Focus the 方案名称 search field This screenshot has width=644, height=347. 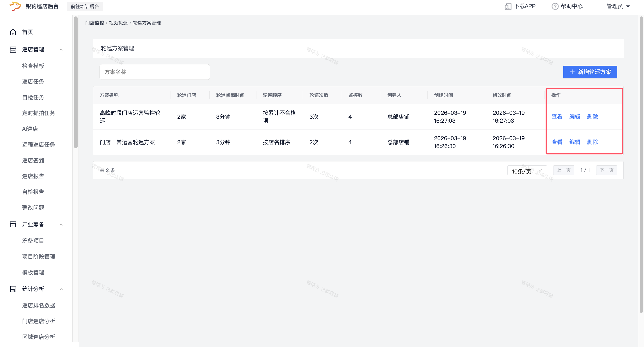click(155, 72)
